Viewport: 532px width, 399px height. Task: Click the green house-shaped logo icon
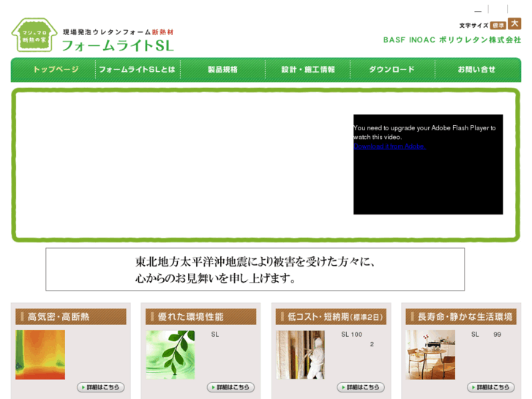click(x=34, y=35)
